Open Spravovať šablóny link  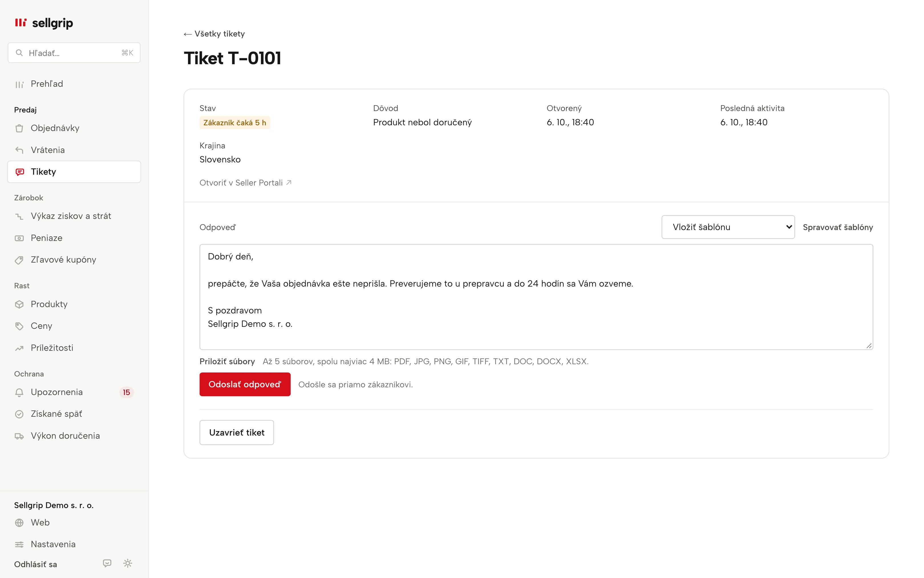[838, 227]
